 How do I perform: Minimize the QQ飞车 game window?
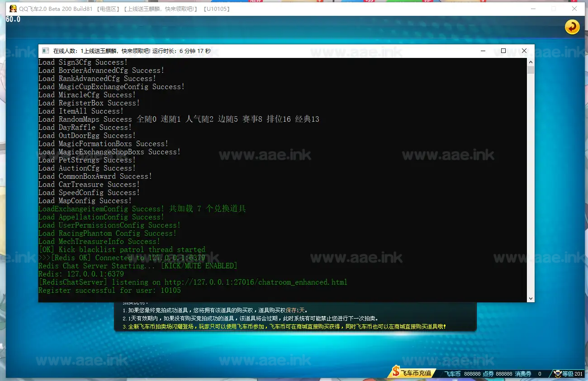[x=534, y=9]
